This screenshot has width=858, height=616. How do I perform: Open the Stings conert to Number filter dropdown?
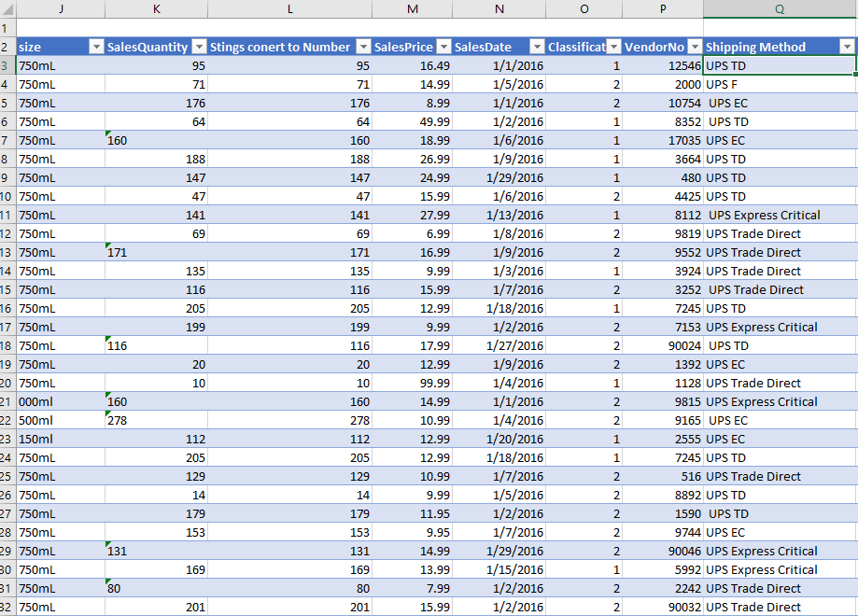[363, 47]
